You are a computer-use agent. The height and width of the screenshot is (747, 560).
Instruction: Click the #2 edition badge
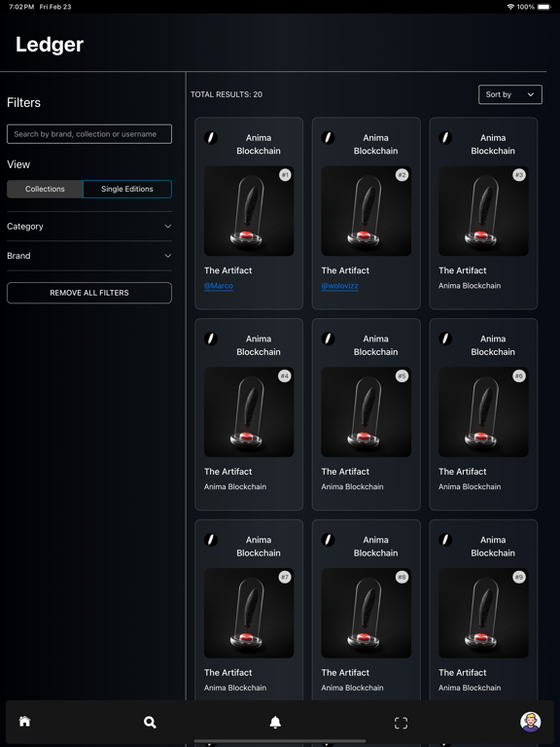coord(402,175)
